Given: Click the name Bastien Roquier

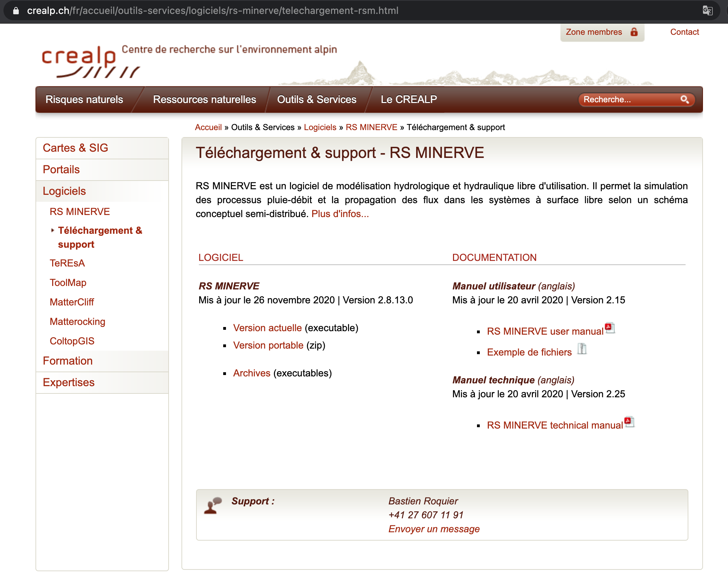Looking at the screenshot, I should [423, 501].
